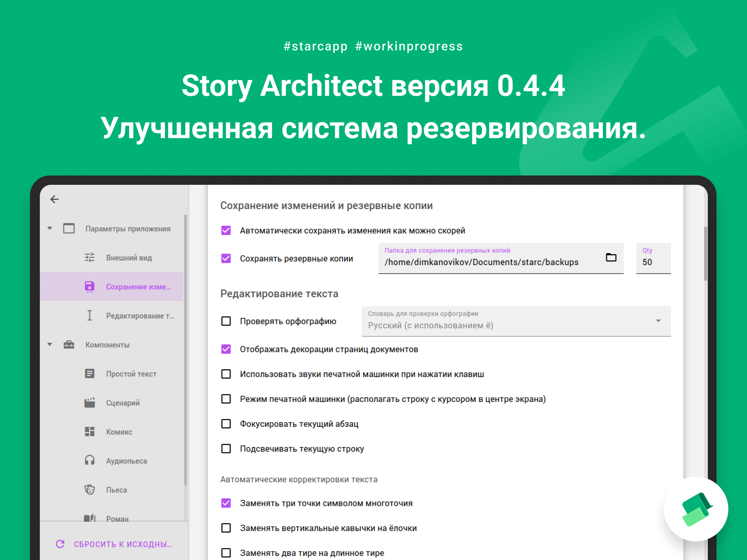
Task: Click the application window icon beside Параметры приложения
Action: pyautogui.click(x=69, y=229)
